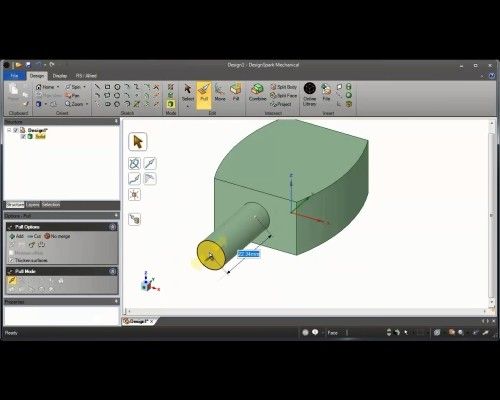Click the Redo arrow in quick access bar
The image size is (500, 400).
pyautogui.click(x=52, y=64)
